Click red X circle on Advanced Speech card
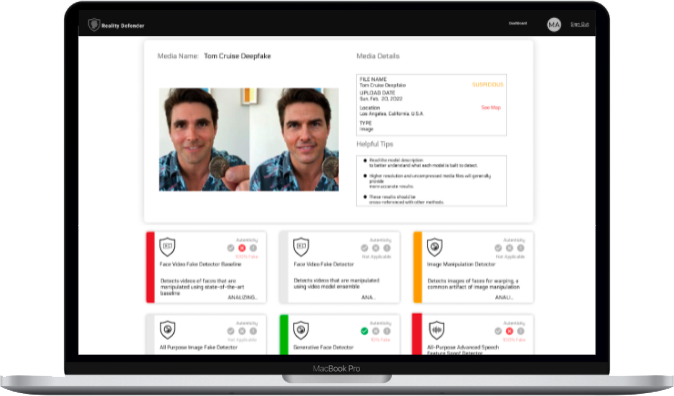 click(509, 331)
